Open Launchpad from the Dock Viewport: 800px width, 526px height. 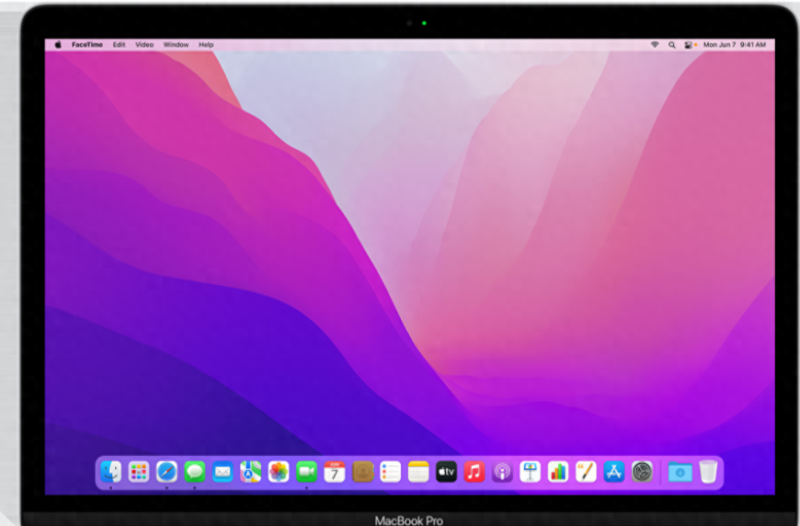[139, 471]
